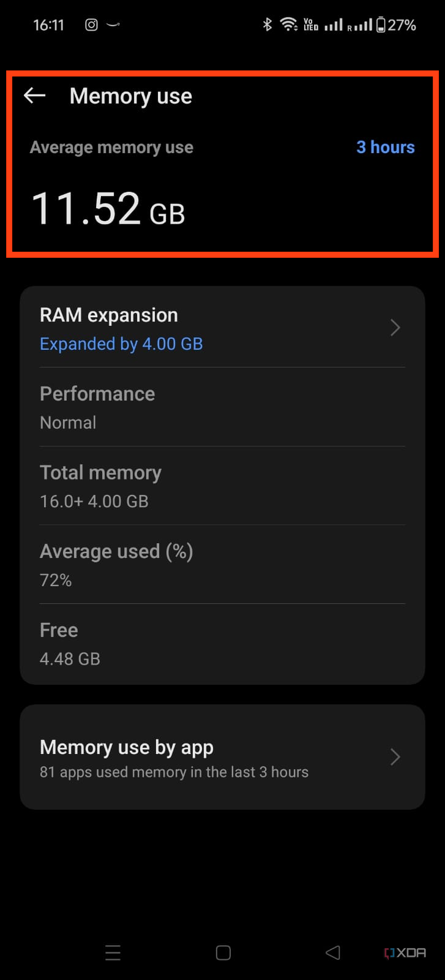The width and height of the screenshot is (445, 980).
Task: Tap the Average used percentage row
Action: pyautogui.click(x=222, y=564)
